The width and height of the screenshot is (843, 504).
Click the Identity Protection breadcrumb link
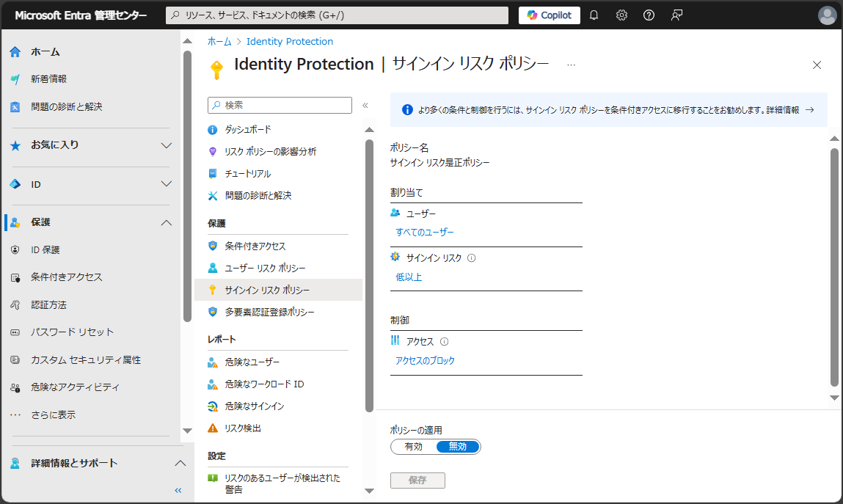click(289, 41)
